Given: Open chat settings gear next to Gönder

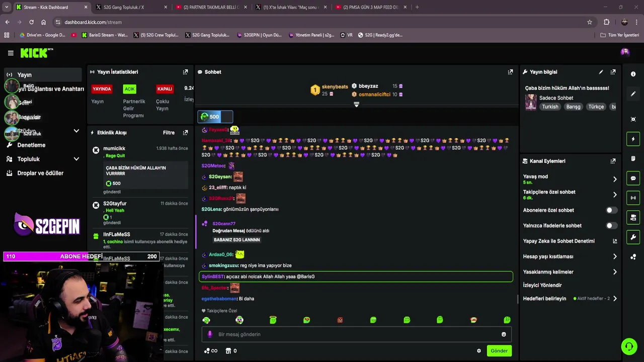Looking at the screenshot, I should pos(479,351).
